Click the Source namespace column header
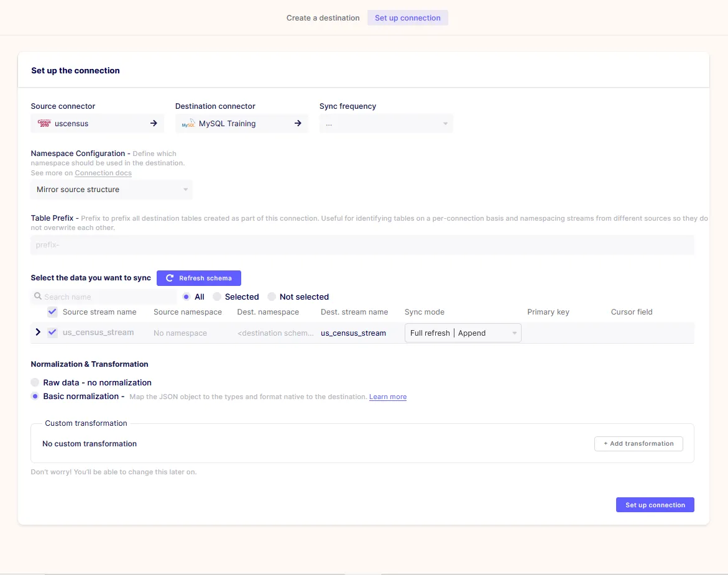The height and width of the screenshot is (575, 728). coord(188,312)
